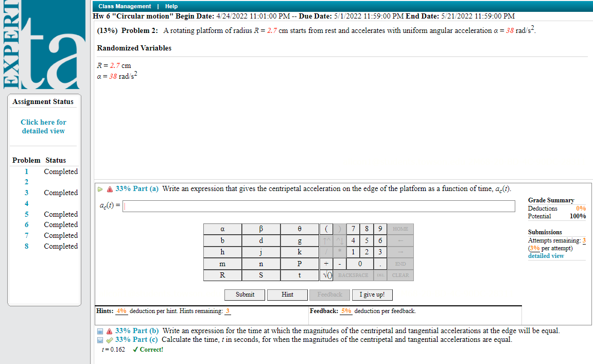Expand Part (a) using the green triangle
The image size is (593, 364).
(101, 188)
